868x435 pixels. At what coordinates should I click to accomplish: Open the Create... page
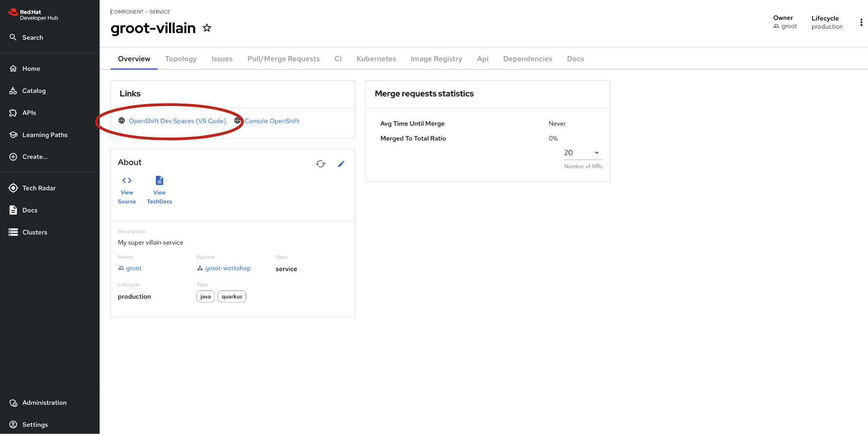click(28, 157)
